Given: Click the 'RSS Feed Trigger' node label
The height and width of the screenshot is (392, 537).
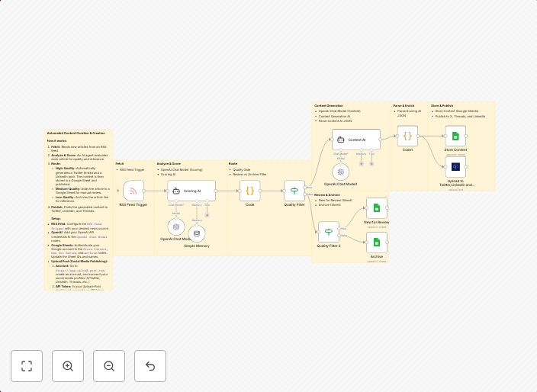Looking at the screenshot, I should tap(133, 204).
